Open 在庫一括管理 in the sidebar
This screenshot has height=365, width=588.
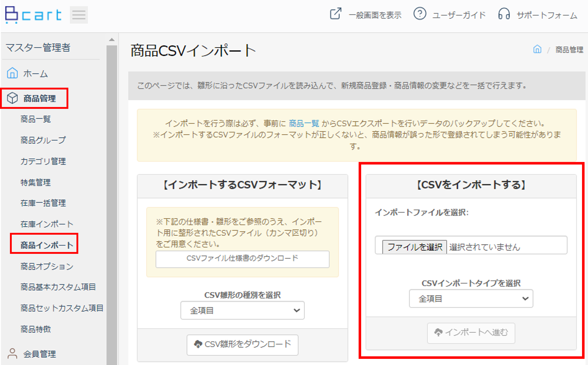pyautogui.click(x=43, y=203)
